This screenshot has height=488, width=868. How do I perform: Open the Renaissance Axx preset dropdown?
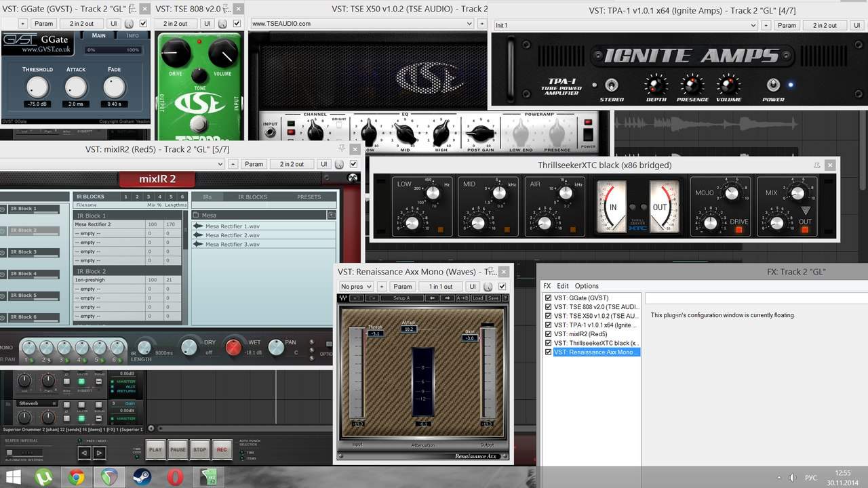pyautogui.click(x=356, y=287)
